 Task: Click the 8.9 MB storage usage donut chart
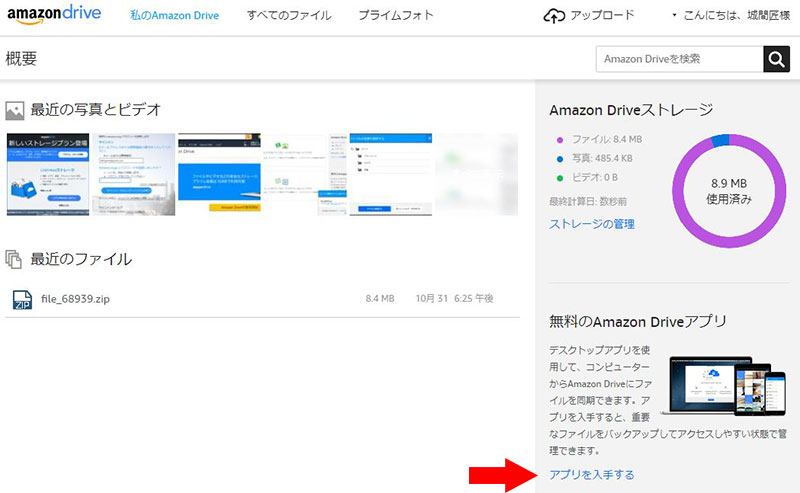[729, 191]
